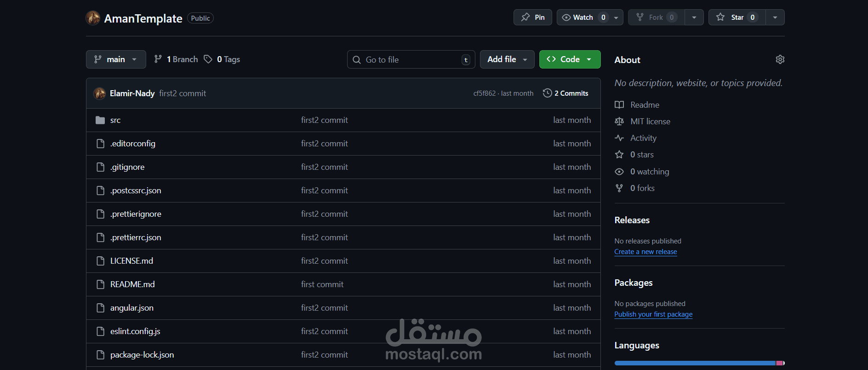This screenshot has width=868, height=370.
Task: Click the commits history clock icon
Action: (x=547, y=93)
